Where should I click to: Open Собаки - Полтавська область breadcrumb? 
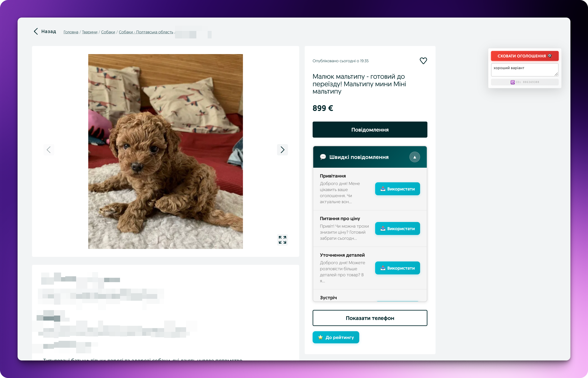(x=146, y=32)
